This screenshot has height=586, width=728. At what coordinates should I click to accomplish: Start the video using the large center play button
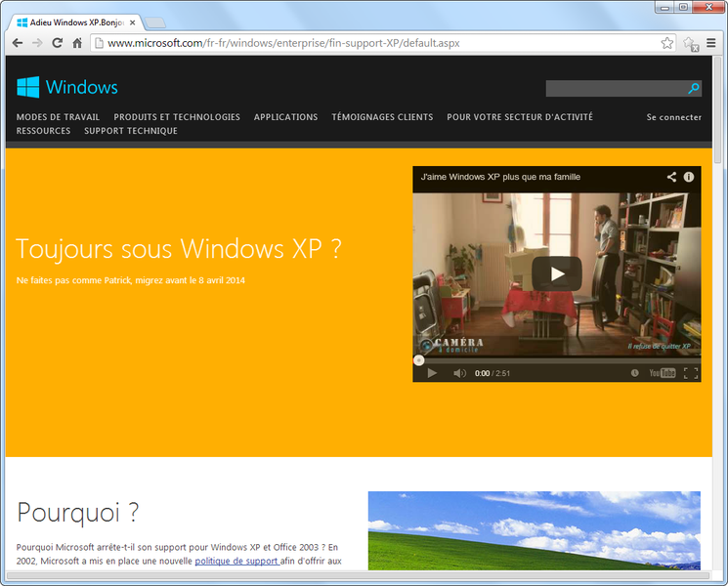click(x=556, y=273)
